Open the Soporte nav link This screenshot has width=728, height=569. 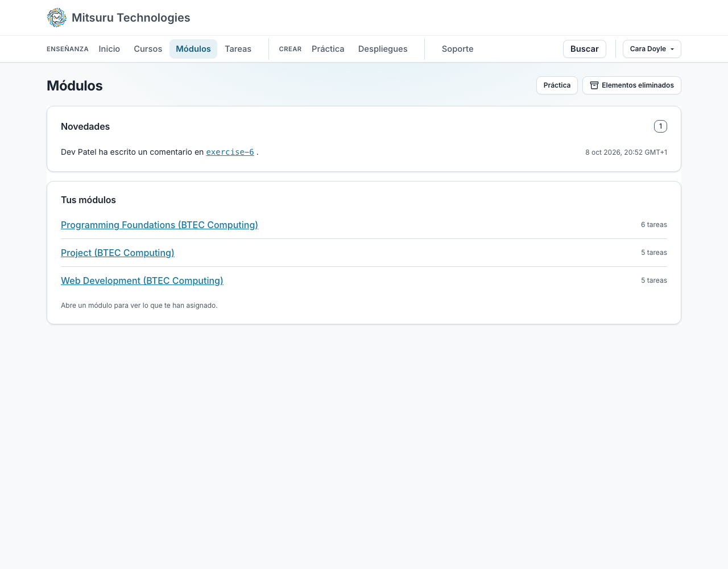pos(458,49)
